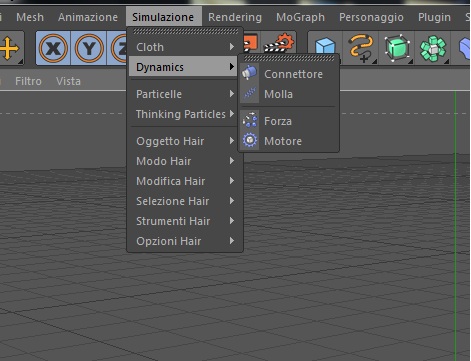The width and height of the screenshot is (471, 361).
Task: Open the Plugin menu
Action: tap(434, 17)
